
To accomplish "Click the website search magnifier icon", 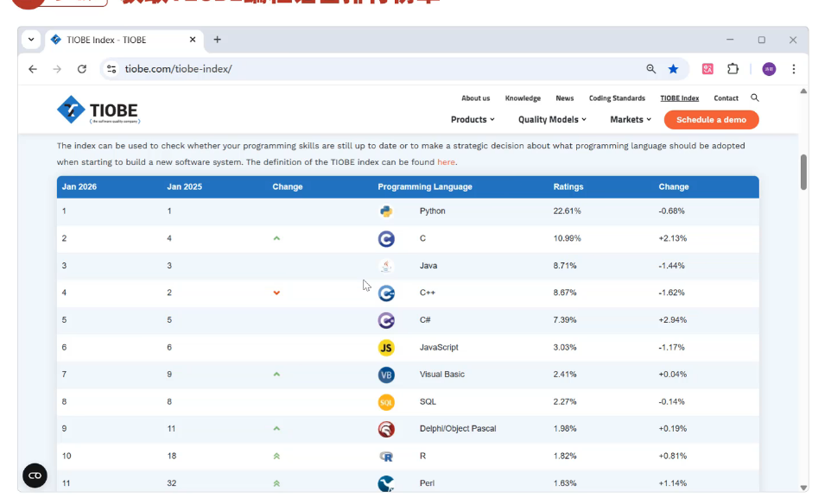I will click(755, 98).
